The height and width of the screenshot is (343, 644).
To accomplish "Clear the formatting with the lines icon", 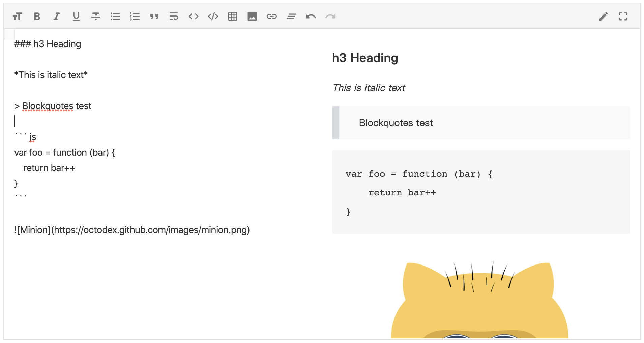I will [x=291, y=16].
